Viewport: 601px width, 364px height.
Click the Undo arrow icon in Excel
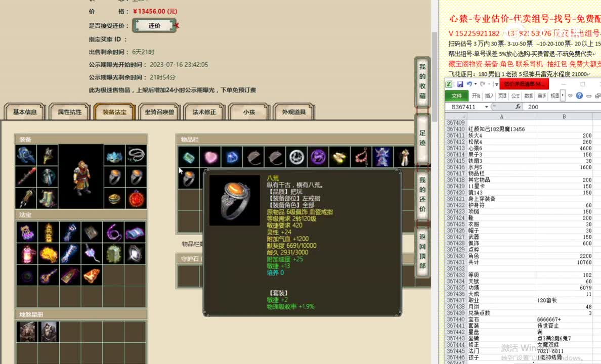[x=469, y=84]
